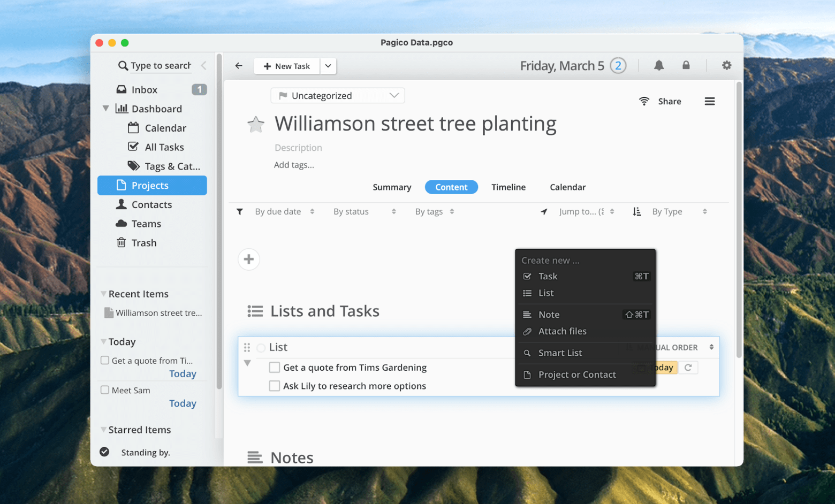Check off Get a quote from Tims Gardening
Screen dimensions: 835x504
point(275,368)
